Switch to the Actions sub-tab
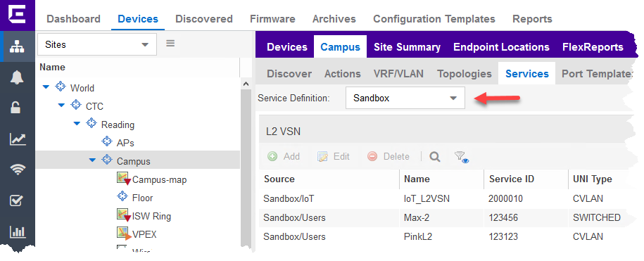The height and width of the screenshot is (261, 644). (342, 74)
